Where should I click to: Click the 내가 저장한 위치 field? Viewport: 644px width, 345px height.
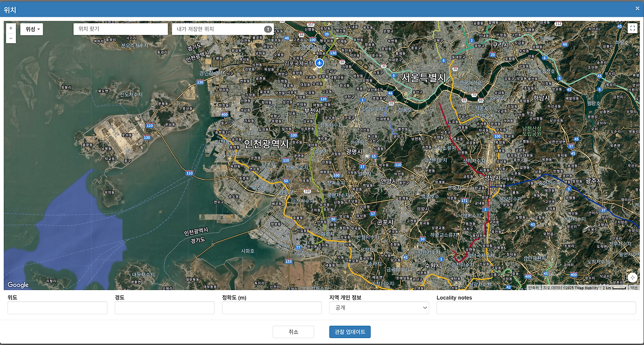click(223, 29)
